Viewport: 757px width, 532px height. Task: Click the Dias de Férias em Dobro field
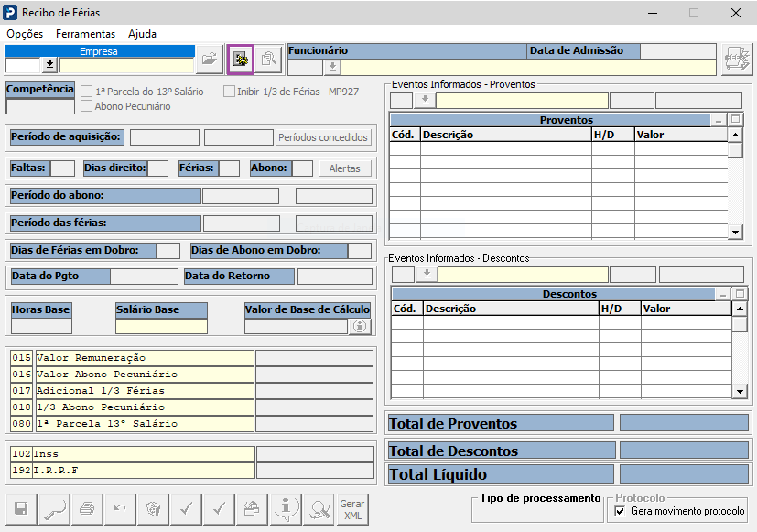[168, 251]
